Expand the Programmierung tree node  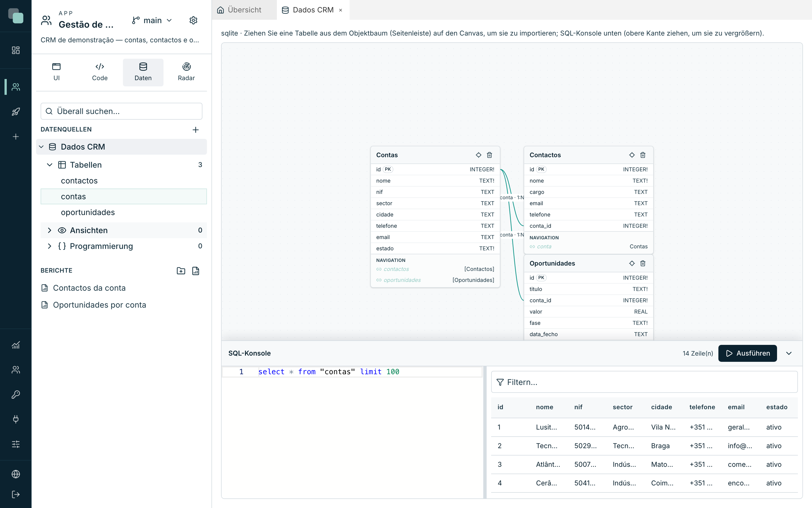tap(50, 246)
